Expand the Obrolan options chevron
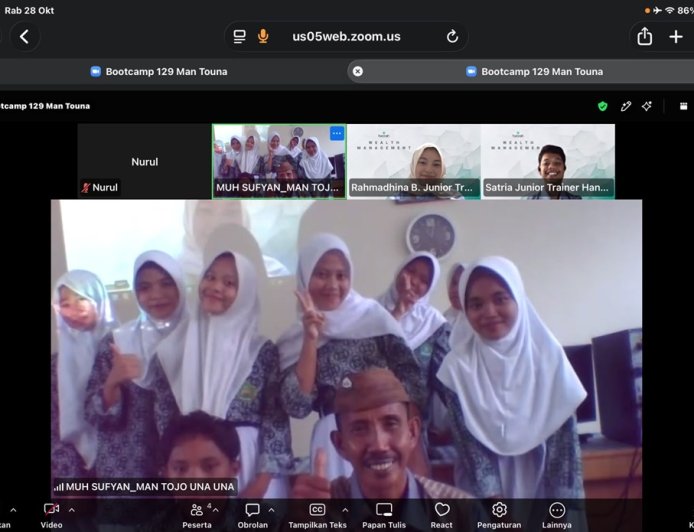Screen dimensions: 694x532 point(272,510)
